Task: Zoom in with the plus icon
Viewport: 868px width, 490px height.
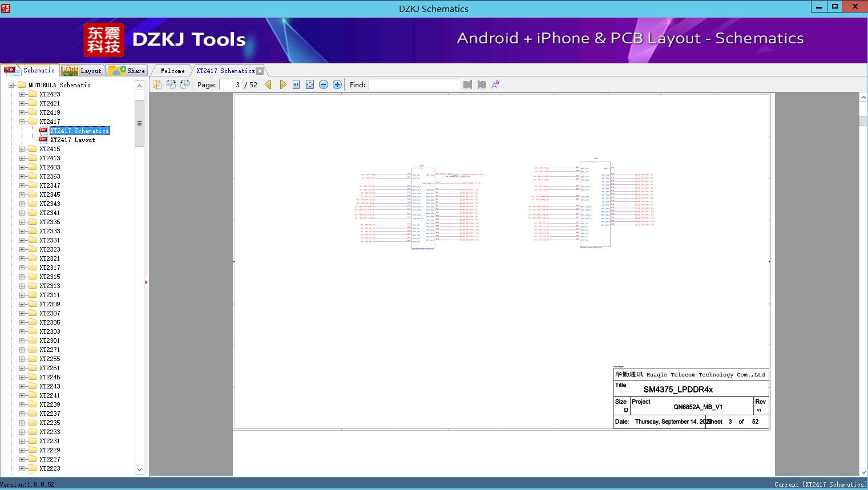Action: [x=337, y=84]
